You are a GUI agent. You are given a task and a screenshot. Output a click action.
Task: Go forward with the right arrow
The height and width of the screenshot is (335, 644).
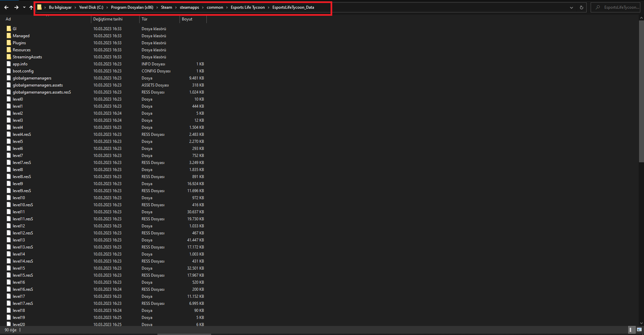coord(16,7)
